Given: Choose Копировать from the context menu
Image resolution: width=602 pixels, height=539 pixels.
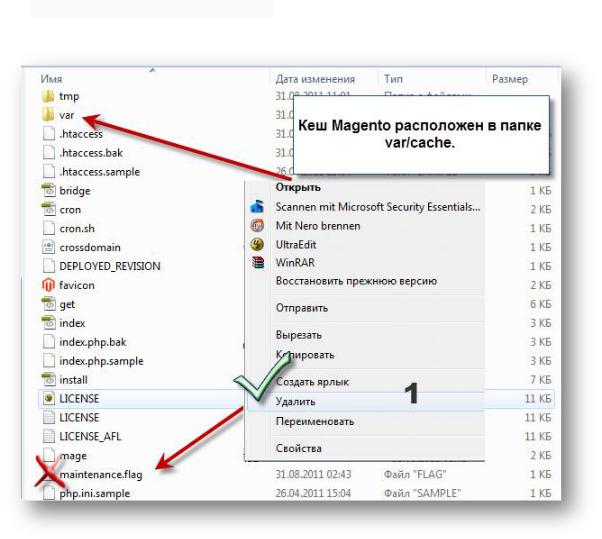Looking at the screenshot, I should (305, 355).
